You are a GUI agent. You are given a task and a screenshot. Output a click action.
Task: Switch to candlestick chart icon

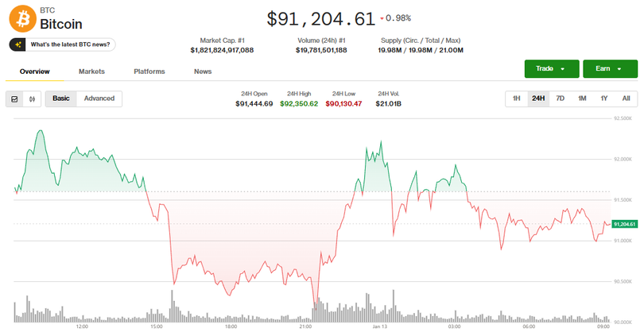33,99
